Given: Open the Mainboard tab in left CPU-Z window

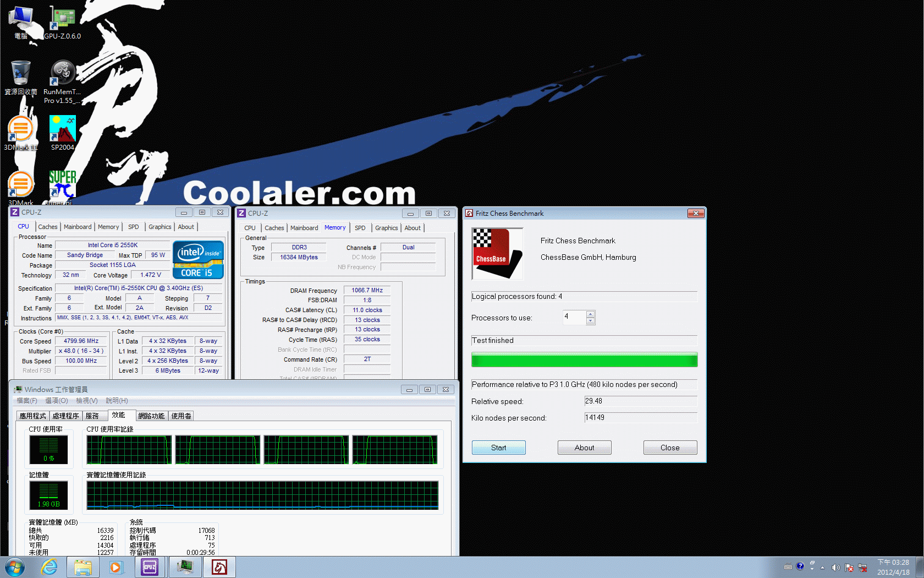Looking at the screenshot, I should (78, 227).
